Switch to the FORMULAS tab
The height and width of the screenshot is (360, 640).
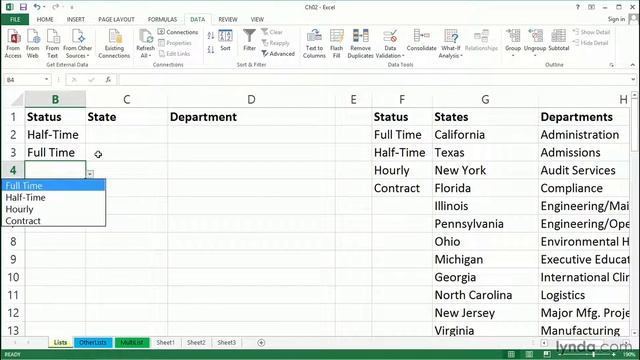coord(162,19)
